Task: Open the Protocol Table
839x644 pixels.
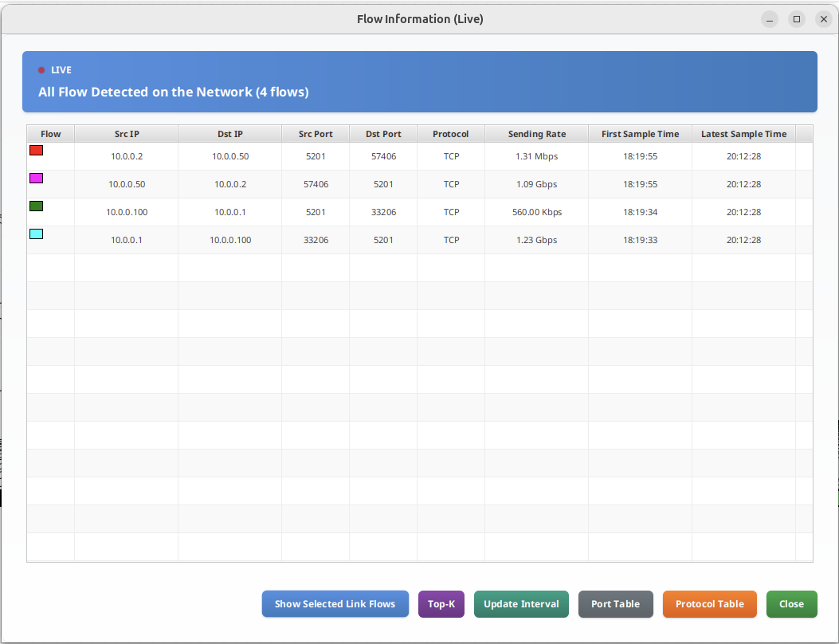Action: (x=709, y=604)
